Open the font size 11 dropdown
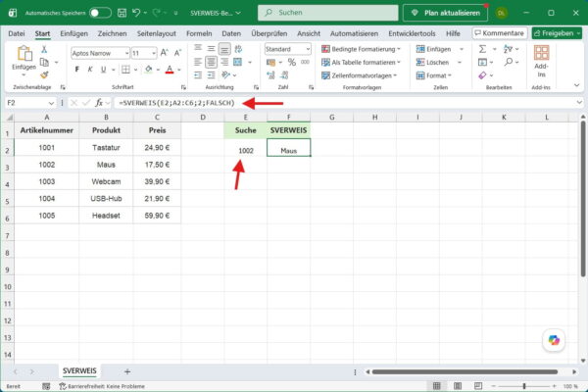This screenshot has width=588, height=392. [154, 53]
